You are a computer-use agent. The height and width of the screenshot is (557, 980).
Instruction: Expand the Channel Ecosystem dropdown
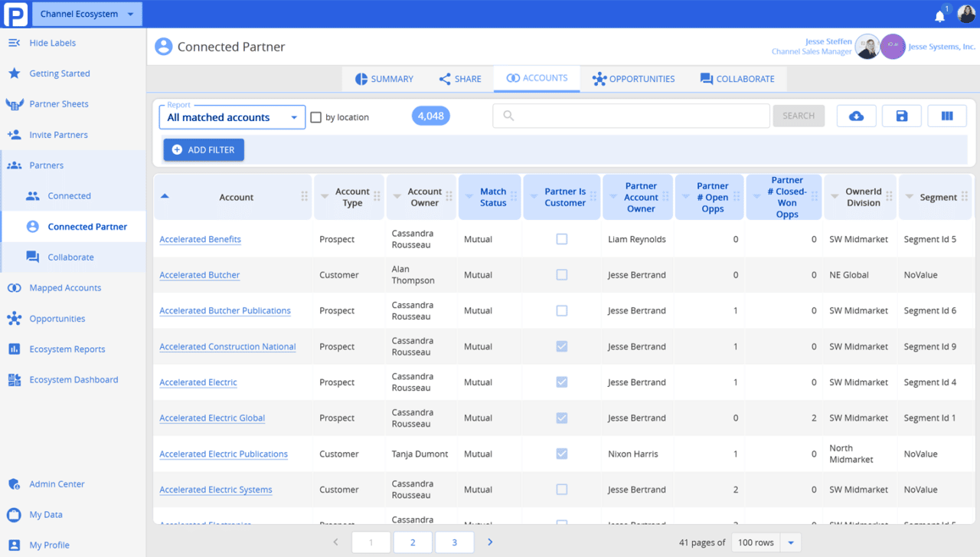coord(87,14)
